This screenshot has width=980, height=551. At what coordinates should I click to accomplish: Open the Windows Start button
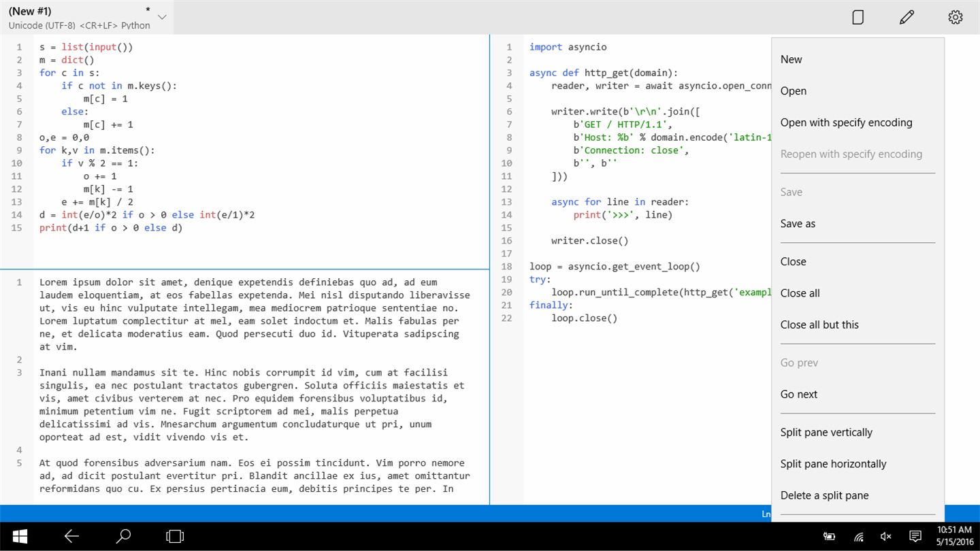click(x=20, y=536)
